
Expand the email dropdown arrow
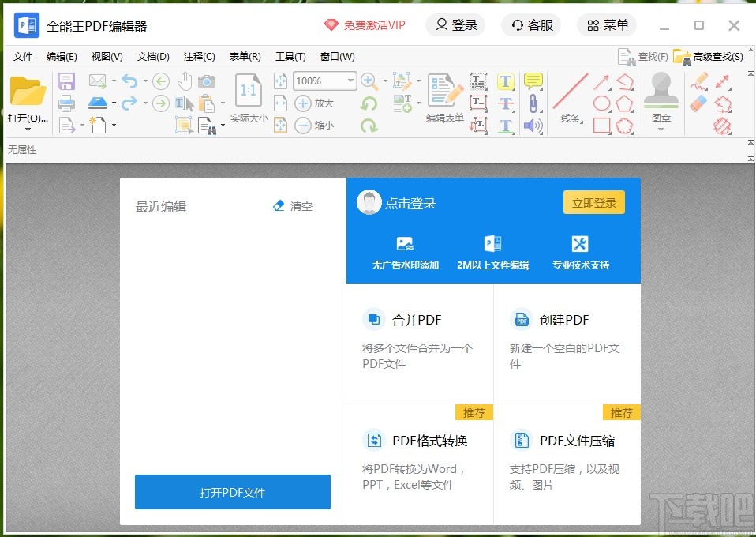coord(114,81)
